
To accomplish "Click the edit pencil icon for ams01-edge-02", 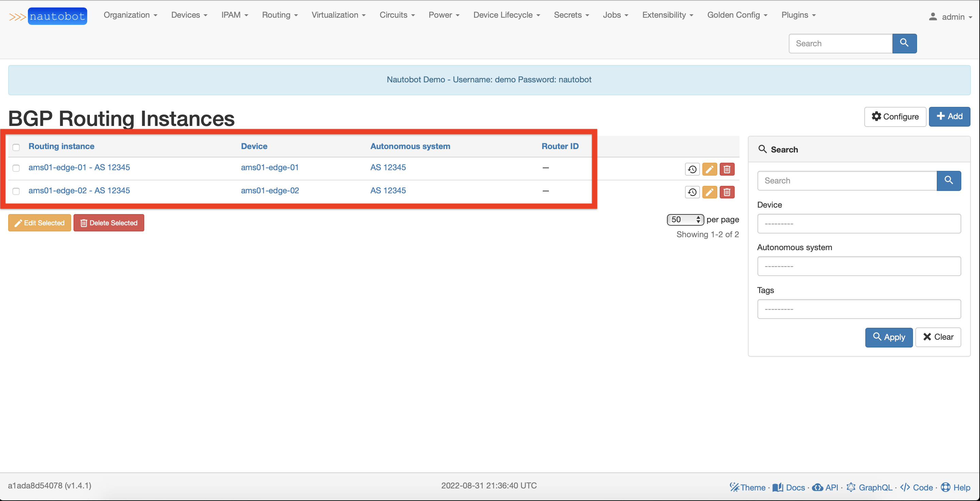I will tap(709, 192).
